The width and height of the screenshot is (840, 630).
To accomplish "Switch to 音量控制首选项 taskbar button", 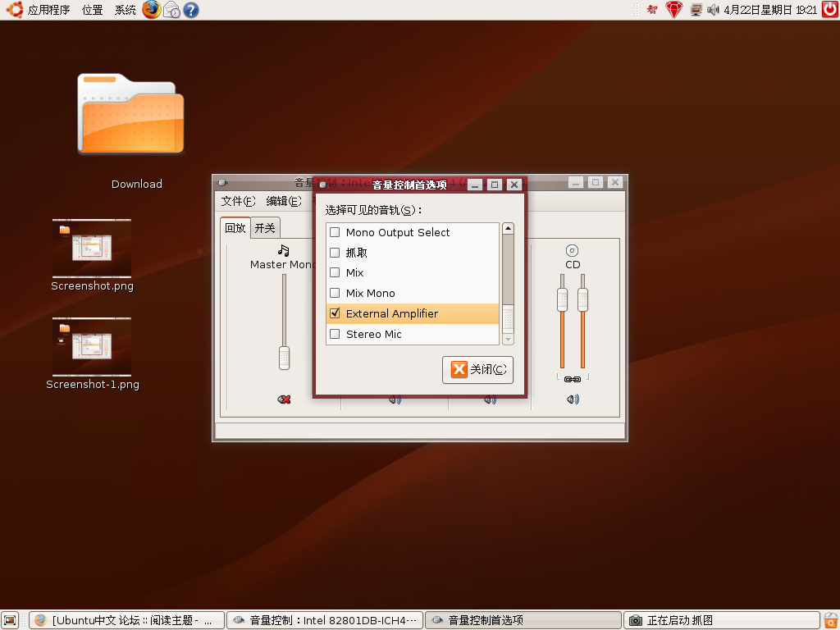I will coord(523,620).
